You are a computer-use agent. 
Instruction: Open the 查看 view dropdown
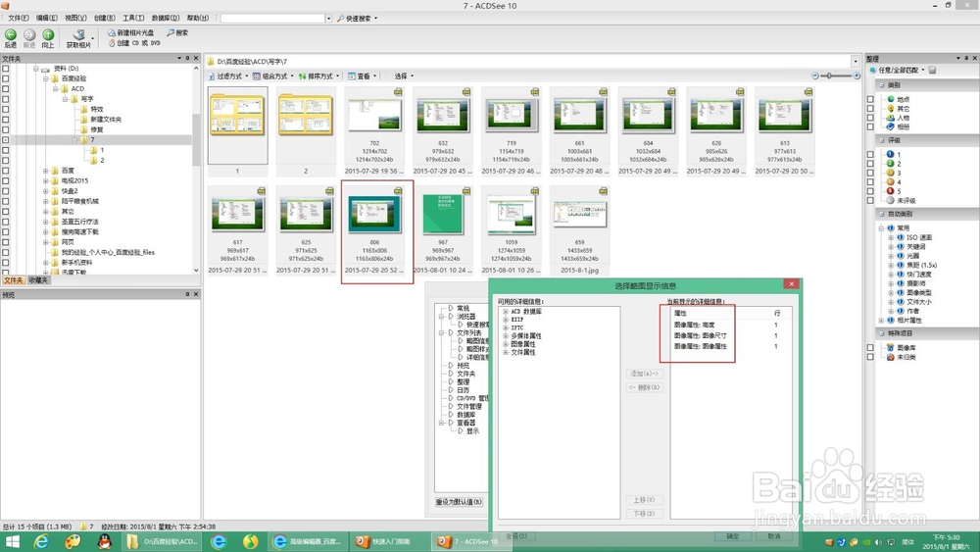click(363, 76)
